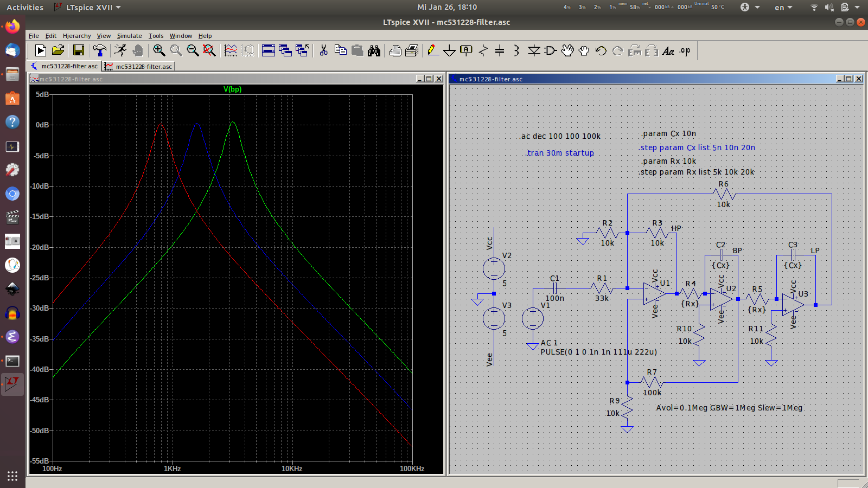
Task: Open the Edit menu
Action: coord(51,36)
